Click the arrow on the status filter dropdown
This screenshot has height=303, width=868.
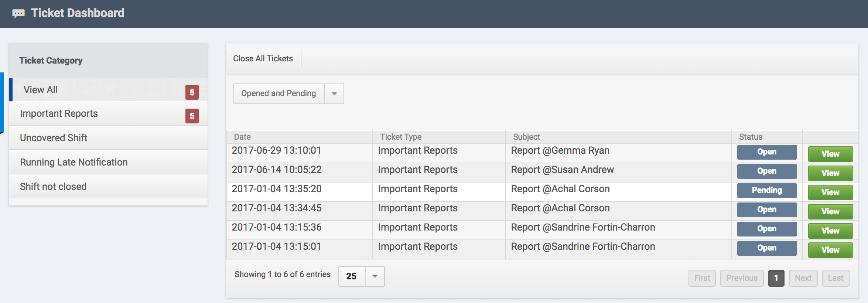[x=334, y=93]
